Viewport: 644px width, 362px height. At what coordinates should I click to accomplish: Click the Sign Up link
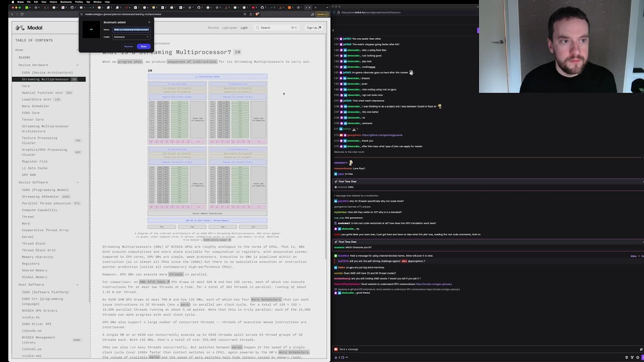[314, 28]
